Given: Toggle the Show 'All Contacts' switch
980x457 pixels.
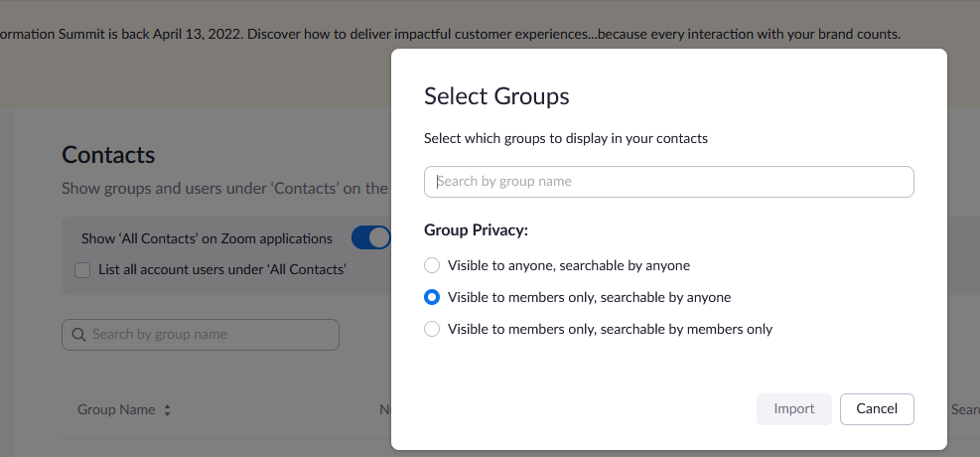Looking at the screenshot, I should click(x=371, y=238).
